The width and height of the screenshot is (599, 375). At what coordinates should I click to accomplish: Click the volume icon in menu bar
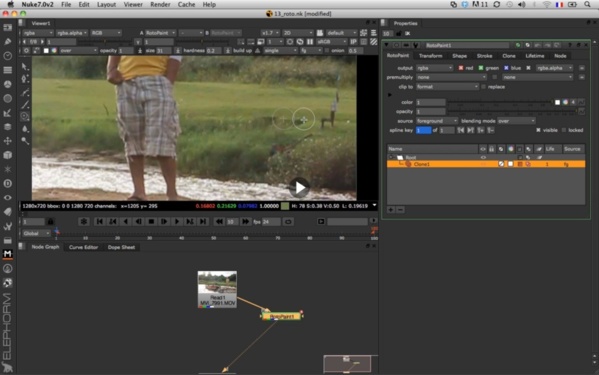[x=521, y=5]
